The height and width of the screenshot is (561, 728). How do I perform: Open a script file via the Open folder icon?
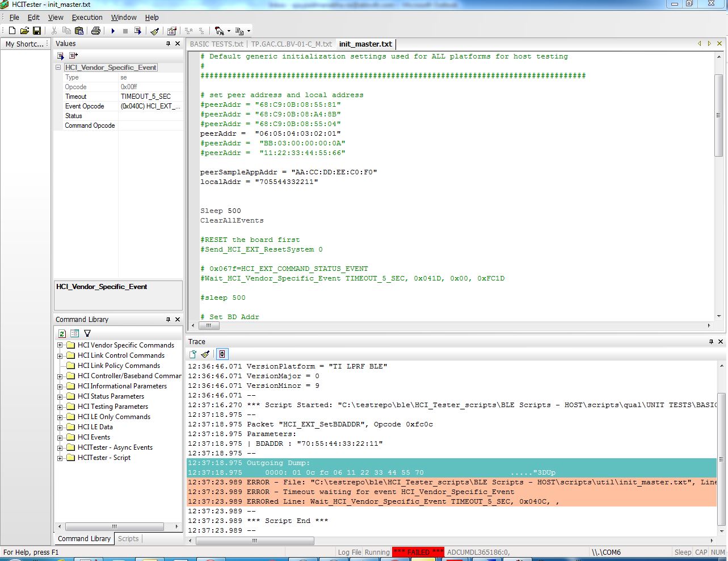24,30
